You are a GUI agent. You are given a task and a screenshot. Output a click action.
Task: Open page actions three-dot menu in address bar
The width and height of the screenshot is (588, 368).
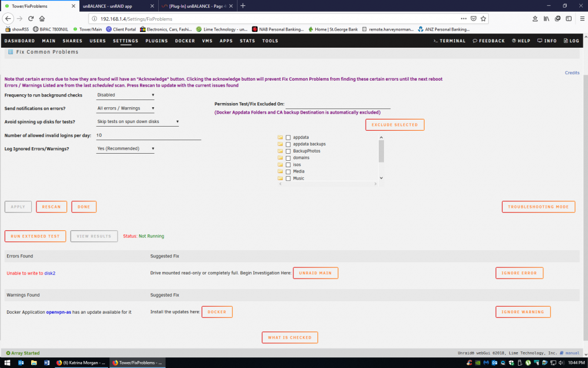(463, 18)
